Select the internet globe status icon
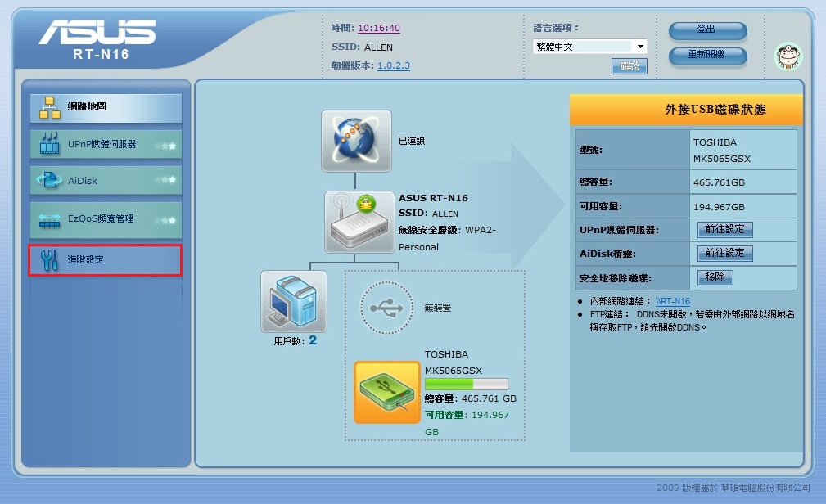Viewport: 826px width, 504px height. [356, 141]
